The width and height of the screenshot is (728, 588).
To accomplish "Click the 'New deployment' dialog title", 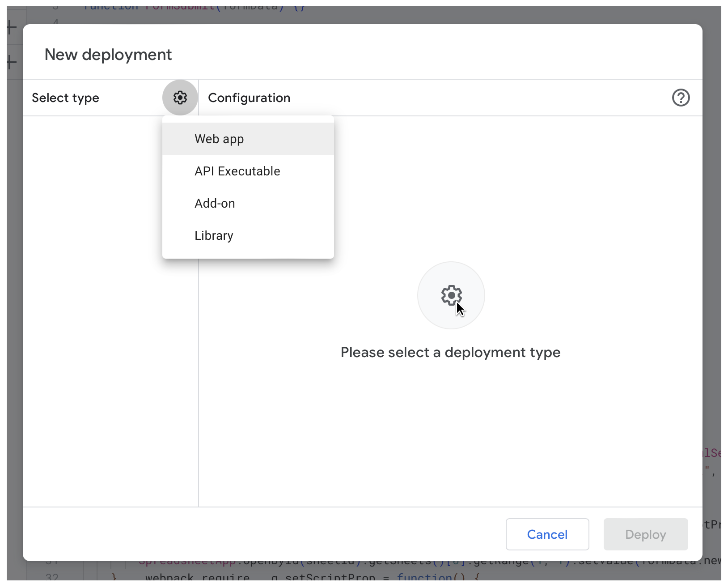I will click(108, 55).
